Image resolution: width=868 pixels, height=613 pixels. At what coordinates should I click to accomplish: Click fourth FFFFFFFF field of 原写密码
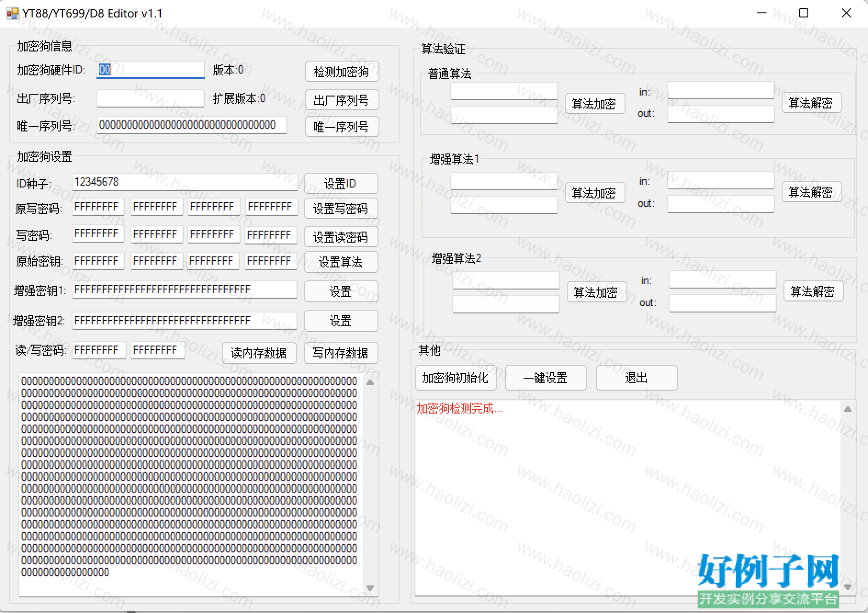pyautogui.click(x=271, y=207)
